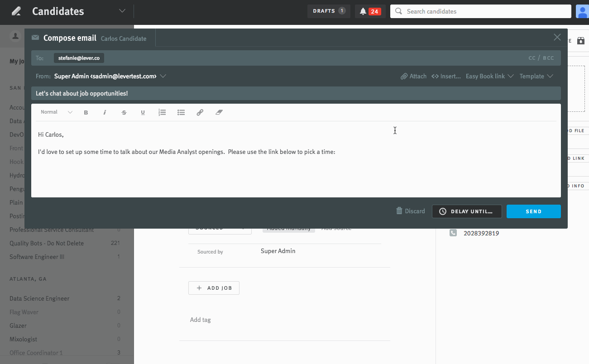Insert a hyperlink in the email
This screenshot has height=364, width=589.
click(x=200, y=112)
